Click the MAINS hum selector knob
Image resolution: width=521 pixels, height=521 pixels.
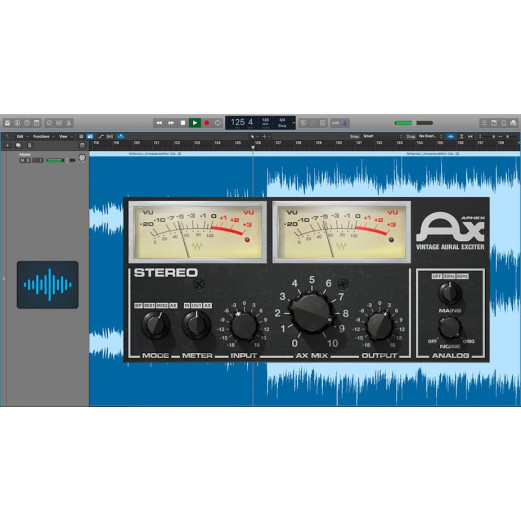(x=450, y=293)
